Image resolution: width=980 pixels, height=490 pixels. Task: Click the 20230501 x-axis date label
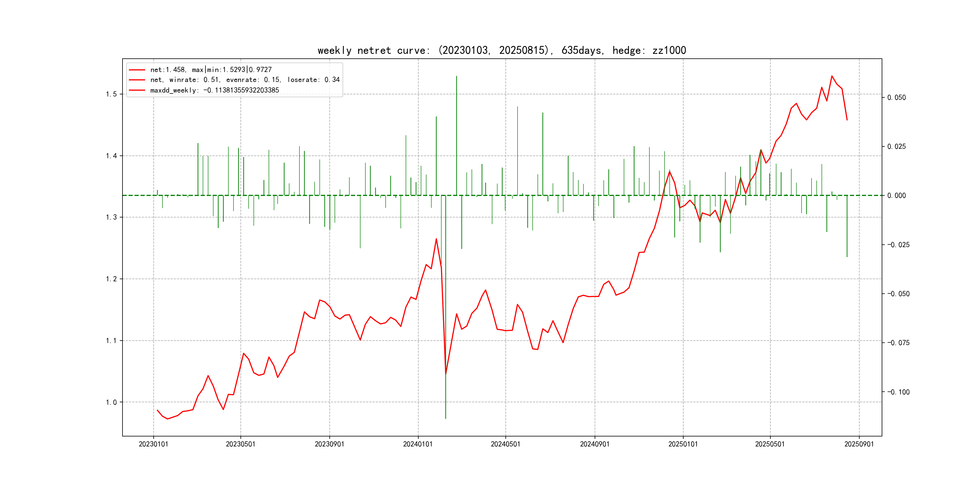[x=240, y=444]
